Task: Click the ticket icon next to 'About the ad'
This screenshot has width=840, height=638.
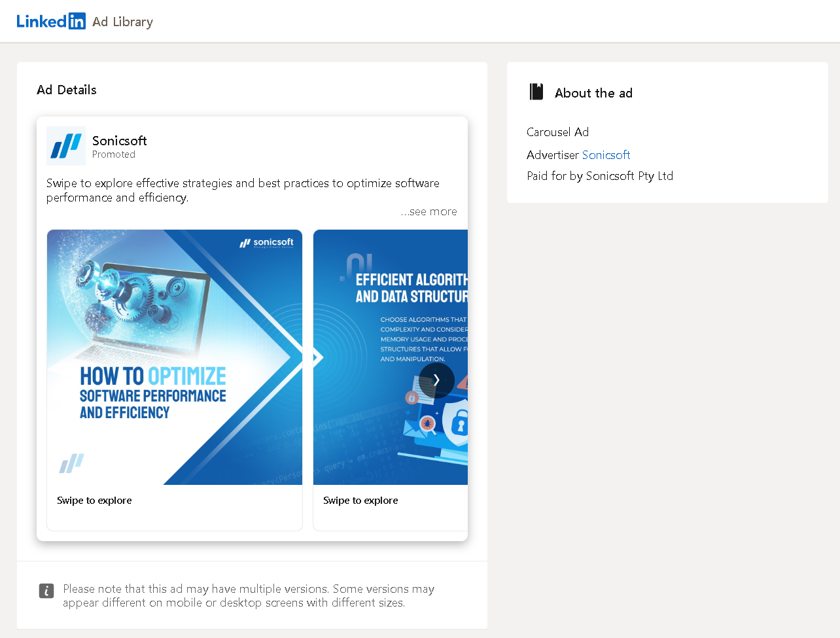Action: tap(536, 92)
